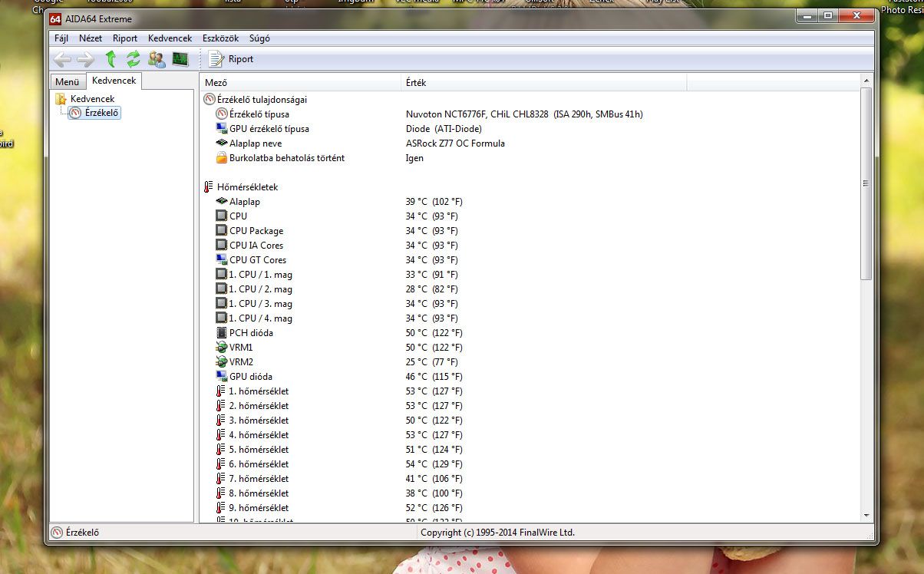Click the Érték column header
924x574 pixels.
point(544,82)
